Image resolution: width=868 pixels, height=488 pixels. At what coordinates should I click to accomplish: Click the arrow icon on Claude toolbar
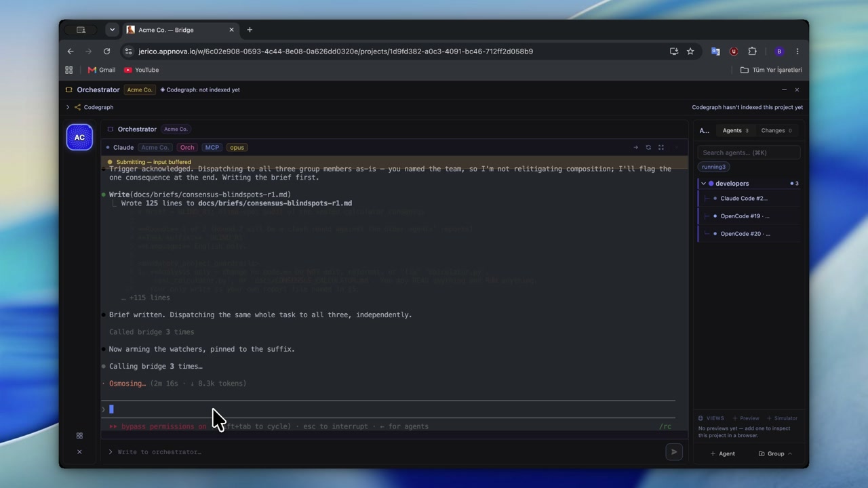[635, 147]
